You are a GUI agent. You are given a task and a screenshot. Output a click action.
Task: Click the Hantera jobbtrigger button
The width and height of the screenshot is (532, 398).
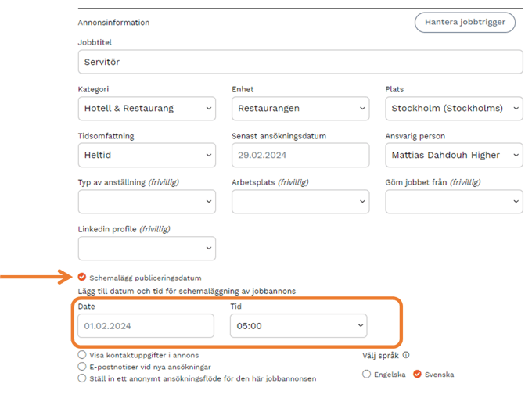(x=465, y=22)
